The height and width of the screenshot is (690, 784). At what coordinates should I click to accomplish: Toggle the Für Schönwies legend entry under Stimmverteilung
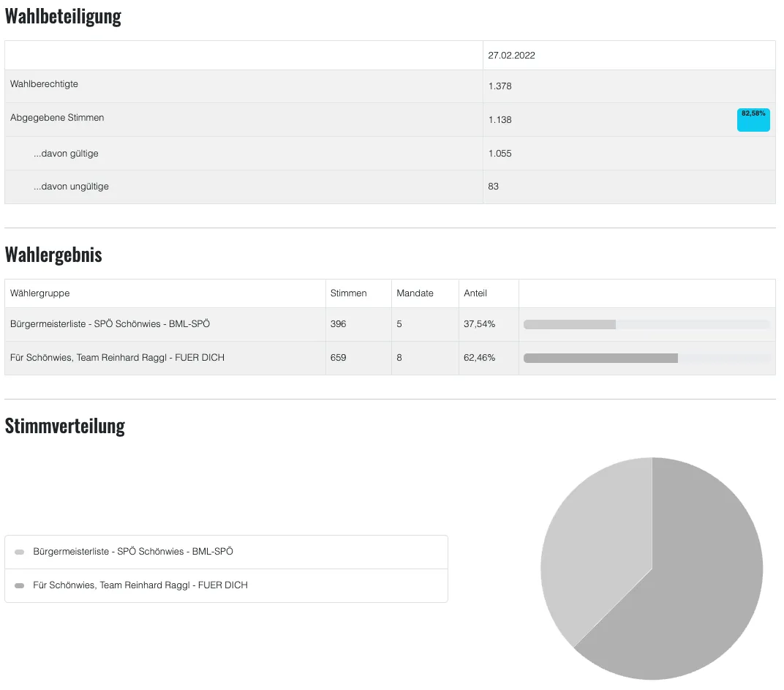(x=226, y=585)
